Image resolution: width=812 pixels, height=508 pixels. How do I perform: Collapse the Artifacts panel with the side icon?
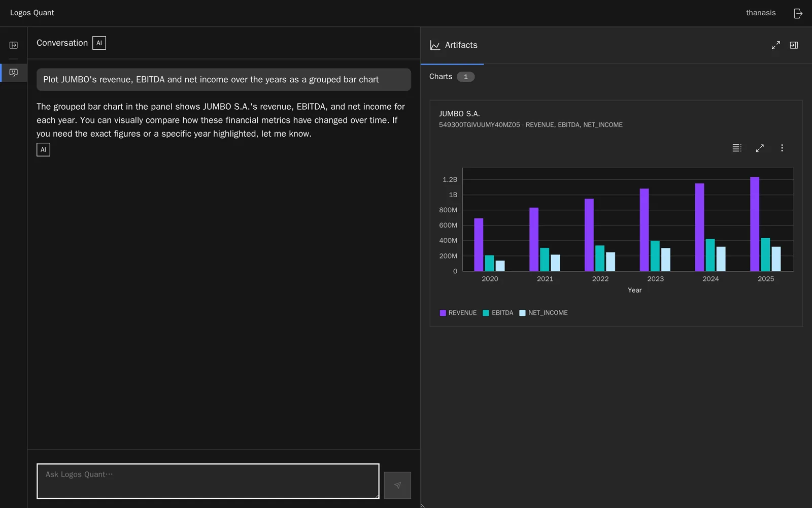pos(794,45)
